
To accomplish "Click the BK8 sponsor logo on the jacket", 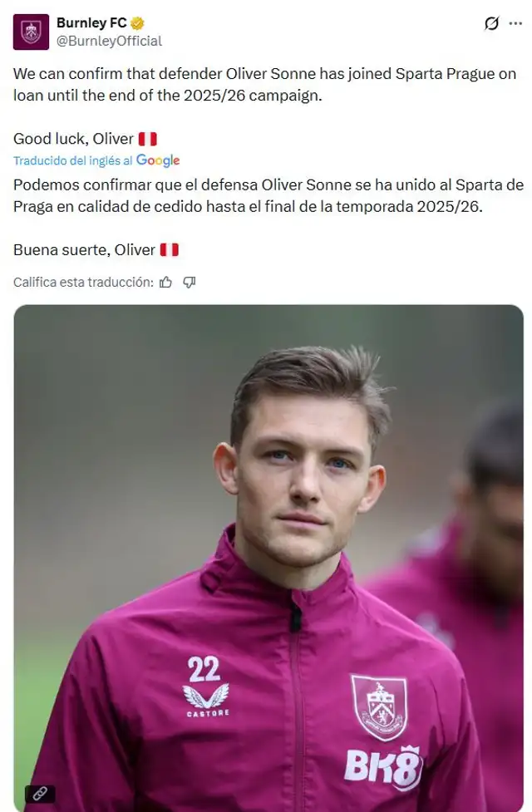I will point(383,766).
